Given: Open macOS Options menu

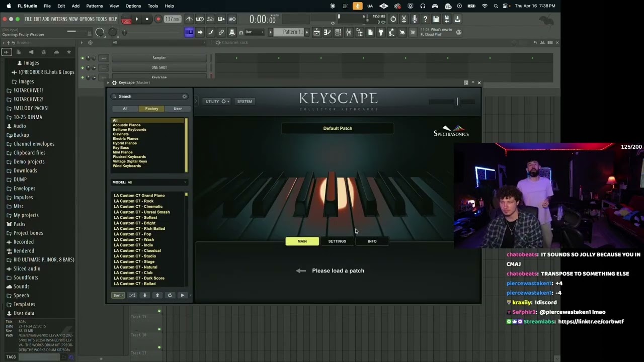Looking at the screenshot, I should pos(133,6).
